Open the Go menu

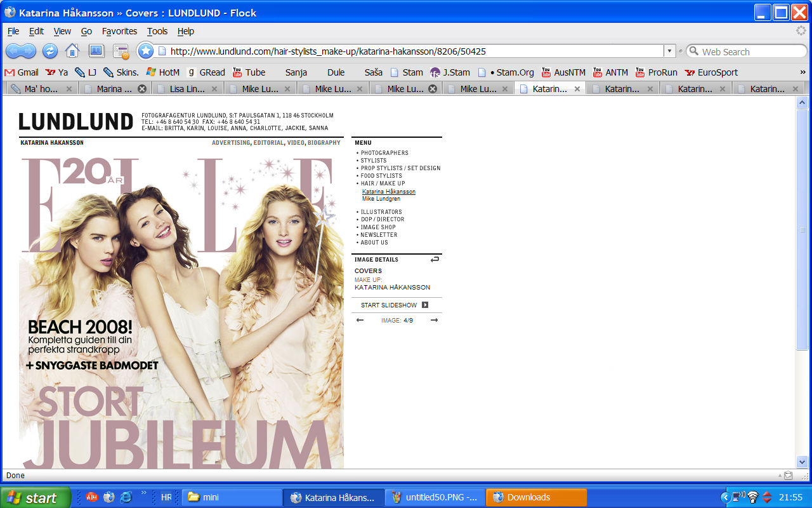[x=86, y=31]
